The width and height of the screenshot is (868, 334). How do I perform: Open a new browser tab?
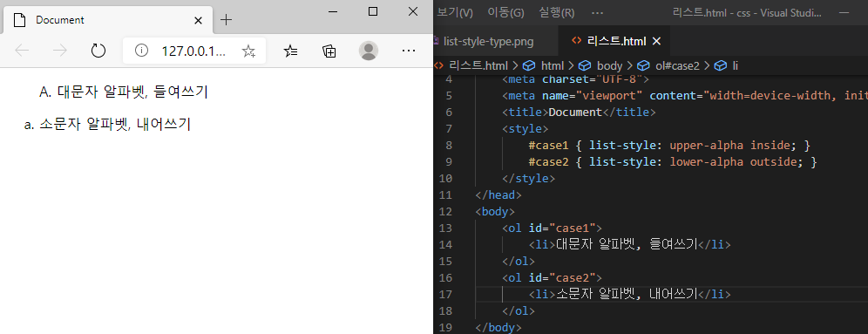pyautogui.click(x=226, y=20)
